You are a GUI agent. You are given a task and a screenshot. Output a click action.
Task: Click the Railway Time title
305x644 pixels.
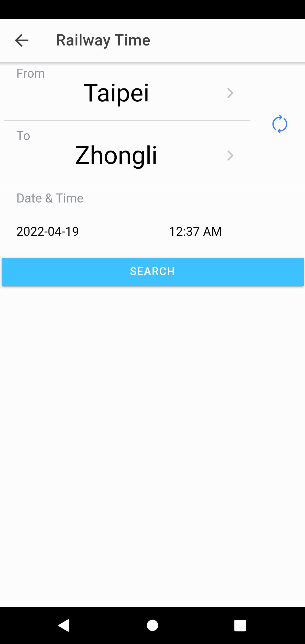103,40
